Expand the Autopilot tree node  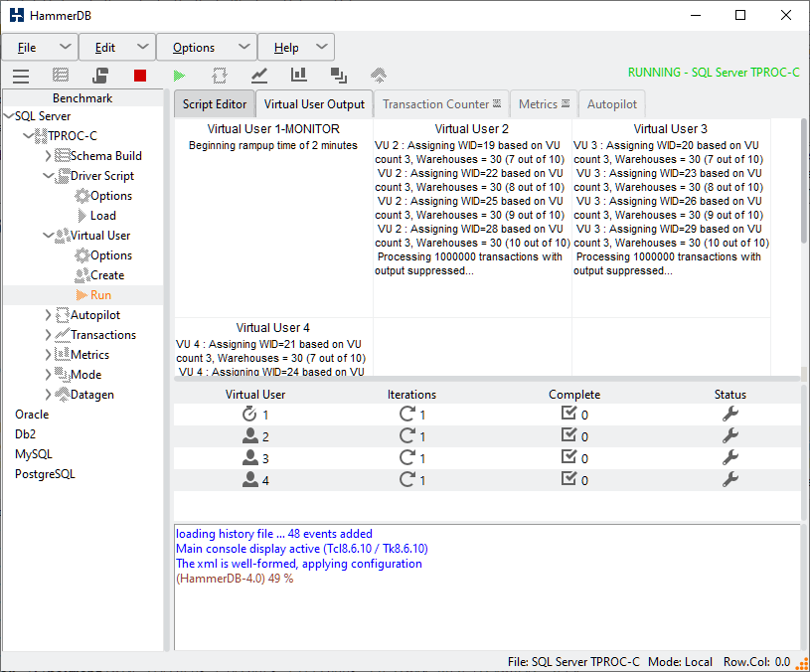click(x=48, y=314)
